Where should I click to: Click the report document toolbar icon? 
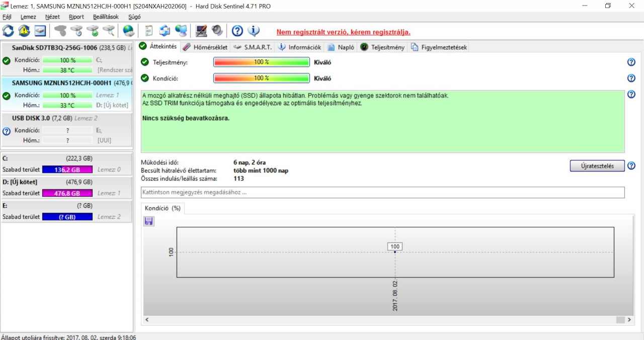coord(149,31)
